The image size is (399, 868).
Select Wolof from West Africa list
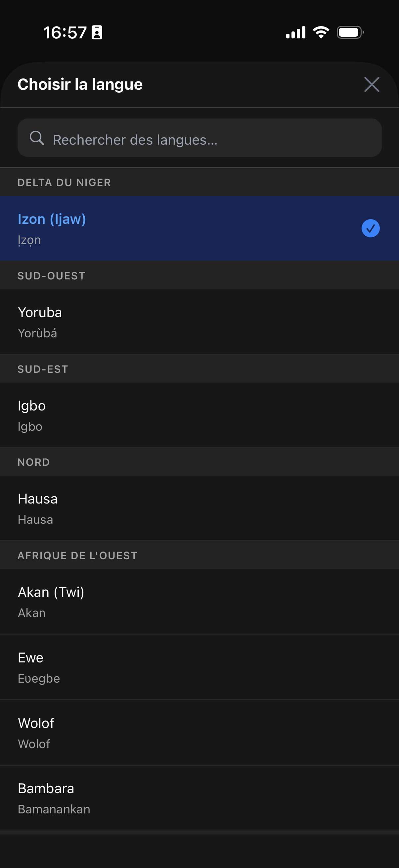click(x=199, y=733)
